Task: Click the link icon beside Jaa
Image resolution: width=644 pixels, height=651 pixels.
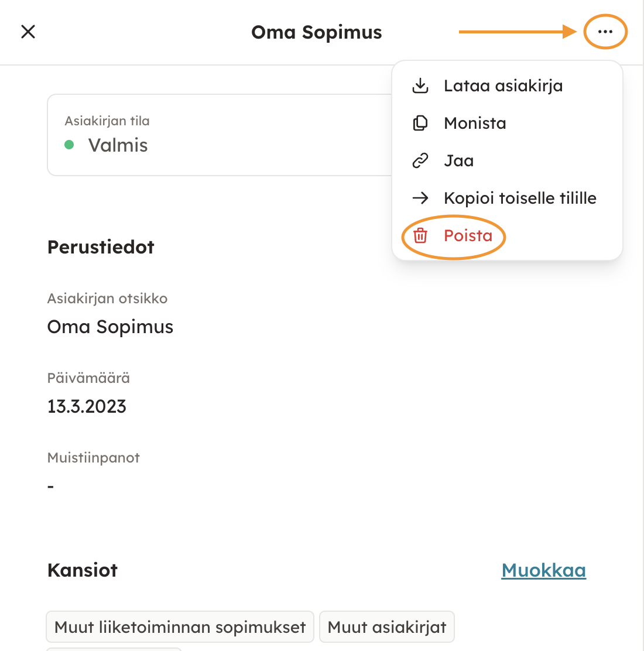Action: (x=420, y=161)
